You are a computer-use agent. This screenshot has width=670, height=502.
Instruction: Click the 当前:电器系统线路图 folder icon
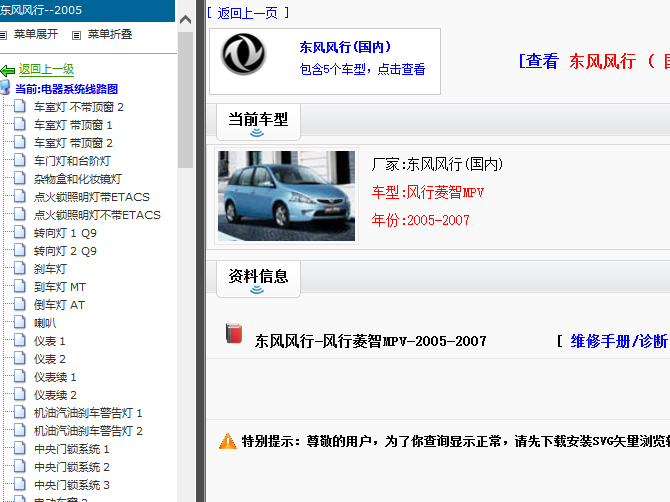5,87
